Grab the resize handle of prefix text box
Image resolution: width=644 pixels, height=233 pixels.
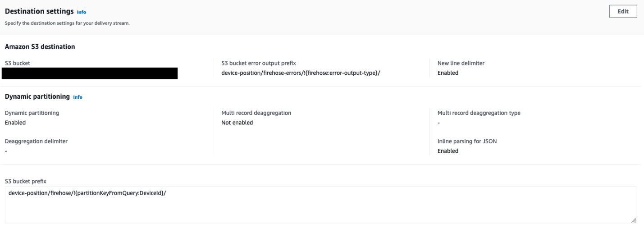pos(634,220)
